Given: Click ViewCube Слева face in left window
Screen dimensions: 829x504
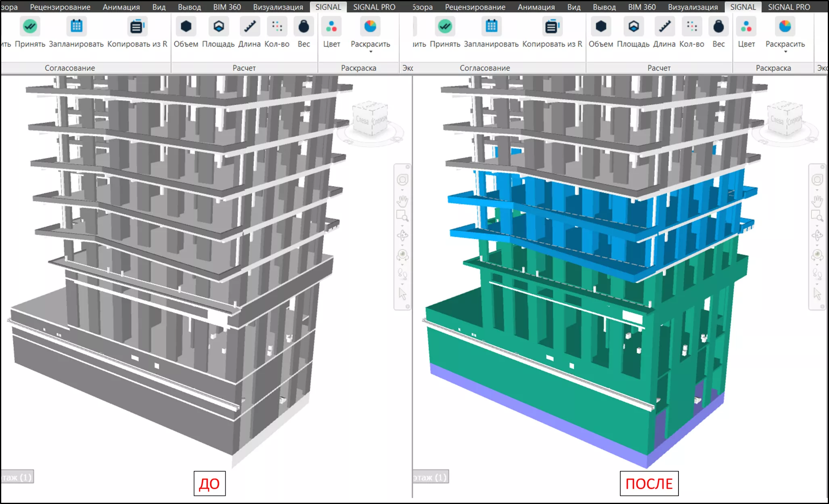Looking at the screenshot, I should pos(362,120).
